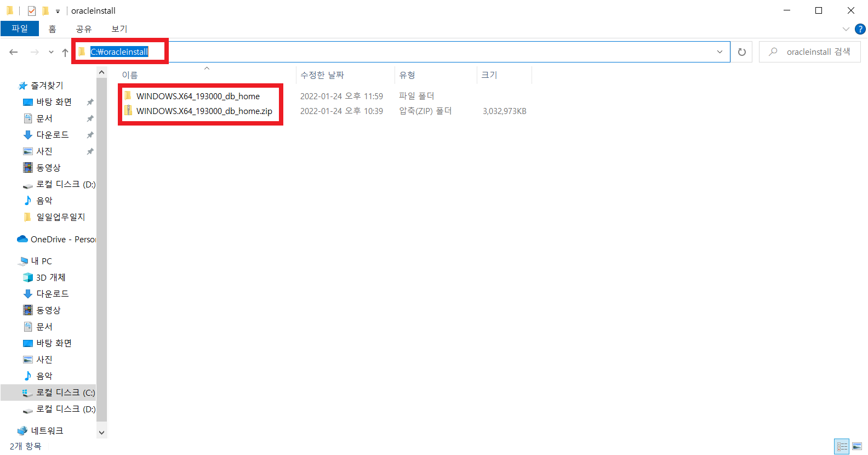Select the WINDOWS.X64_193000_db_home folder
868x455 pixels.
pyautogui.click(x=198, y=96)
